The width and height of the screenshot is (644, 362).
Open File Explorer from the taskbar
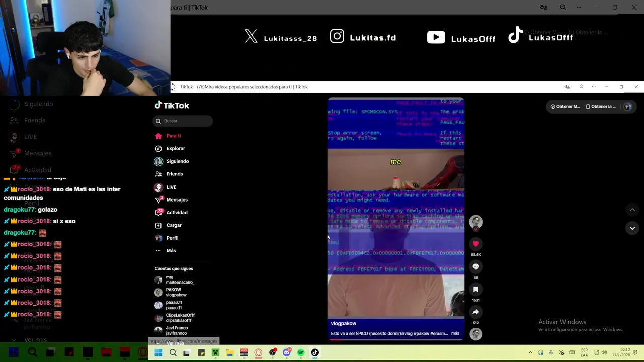click(229, 353)
